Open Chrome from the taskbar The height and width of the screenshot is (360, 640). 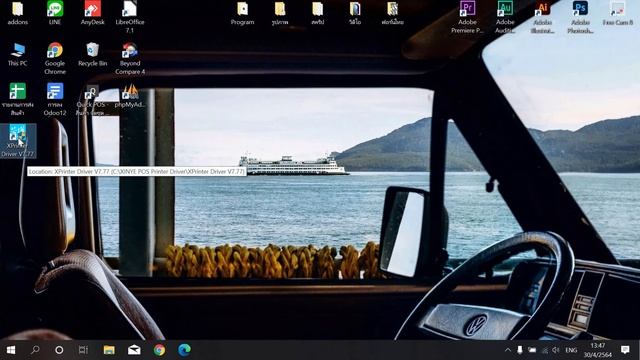[x=159, y=350]
